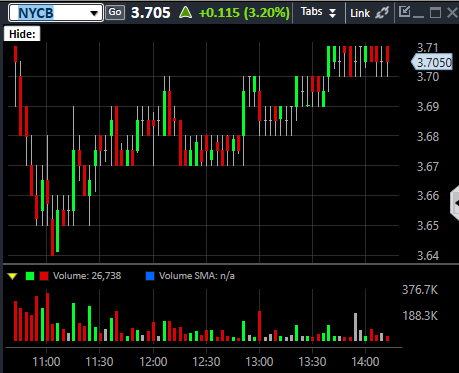The height and width of the screenshot is (373, 459).
Task: Open the Tabs dropdown menu
Action: pyautogui.click(x=318, y=12)
